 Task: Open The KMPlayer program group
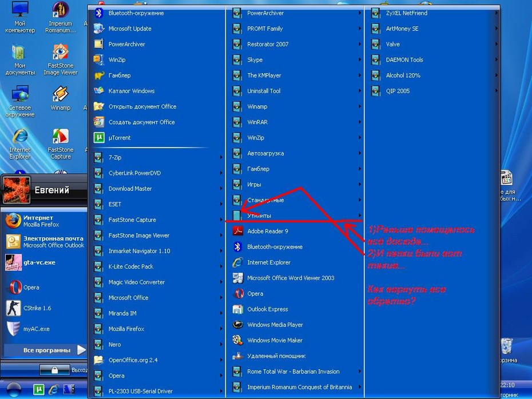tap(295, 75)
